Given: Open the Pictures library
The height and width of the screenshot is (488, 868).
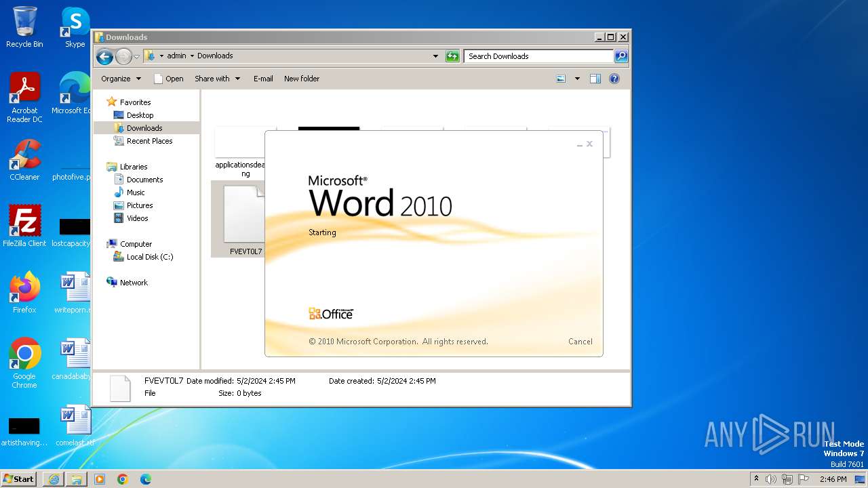Looking at the screenshot, I should click(x=140, y=205).
